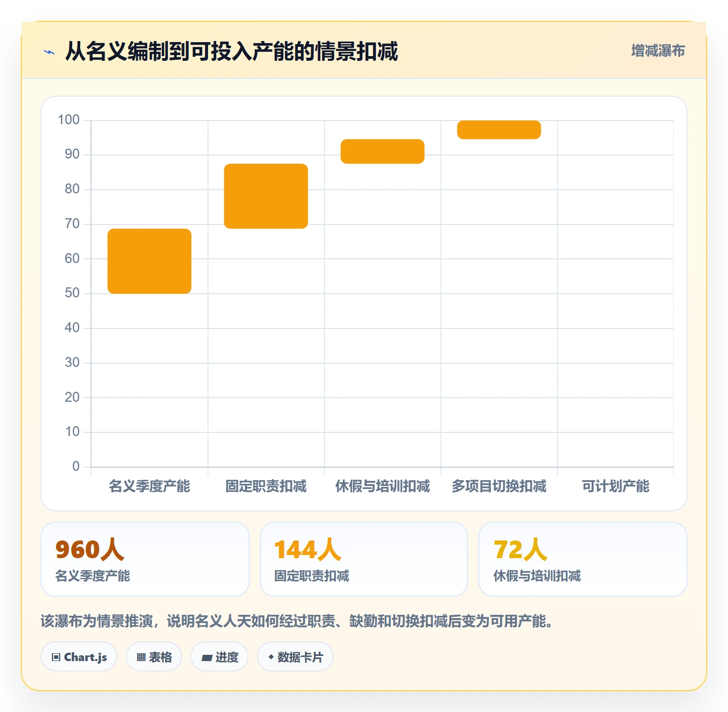Screen dimensions: 728x712
Task: Click the 固定职责扣减 x-axis label
Action: click(x=266, y=486)
